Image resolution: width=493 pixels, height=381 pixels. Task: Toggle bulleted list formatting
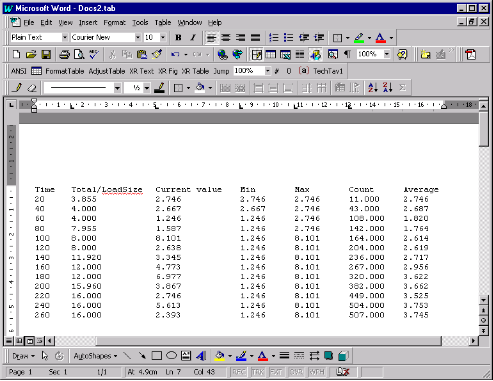point(289,37)
